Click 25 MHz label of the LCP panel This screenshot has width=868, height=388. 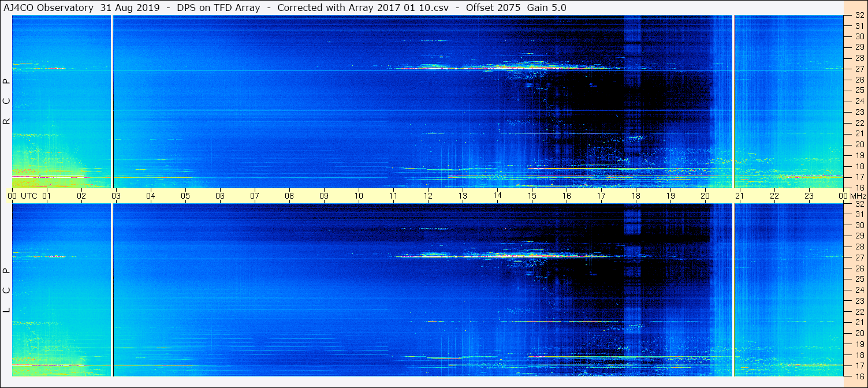coord(859,279)
